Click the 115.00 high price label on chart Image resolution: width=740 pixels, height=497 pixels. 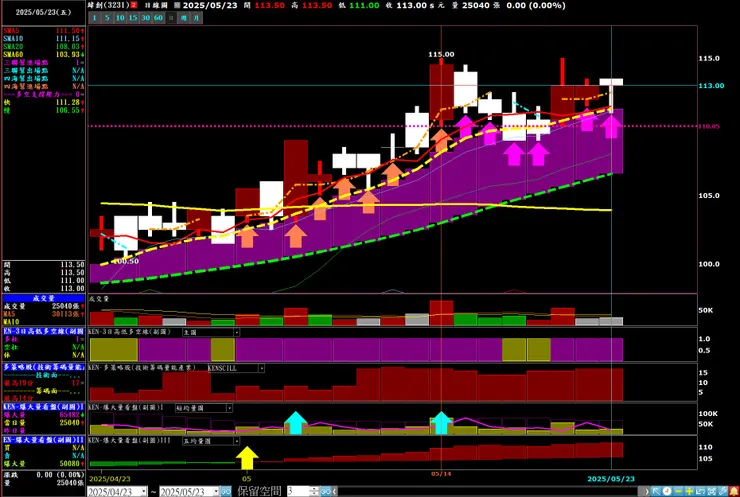click(441, 54)
